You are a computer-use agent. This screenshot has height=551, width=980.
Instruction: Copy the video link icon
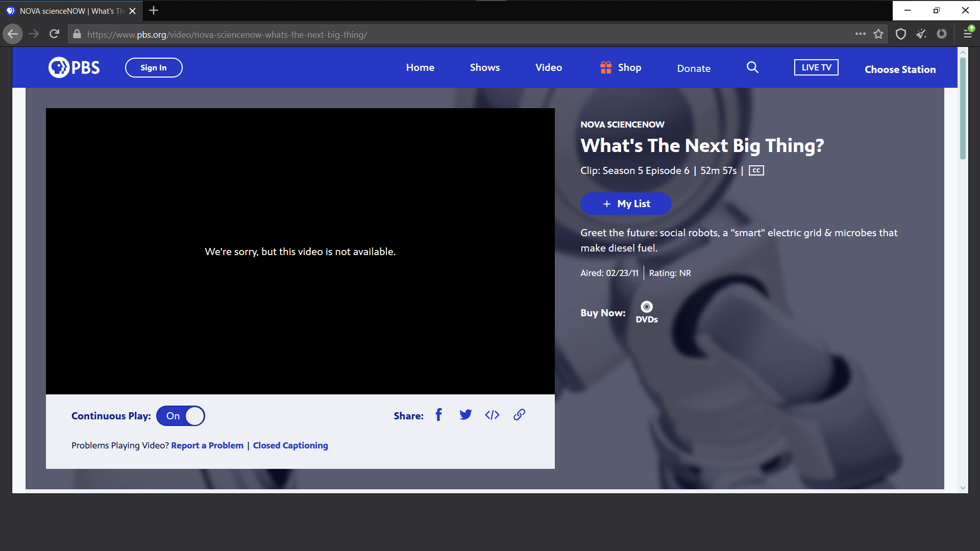coord(519,415)
